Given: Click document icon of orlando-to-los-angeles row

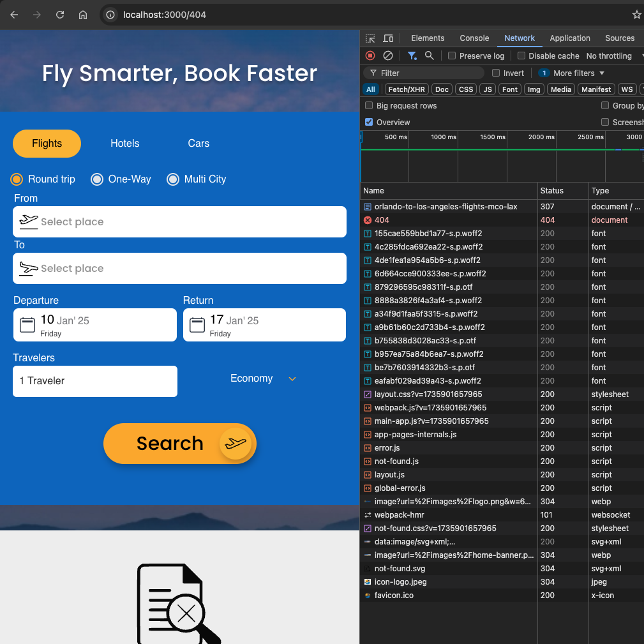Looking at the screenshot, I should [368, 207].
